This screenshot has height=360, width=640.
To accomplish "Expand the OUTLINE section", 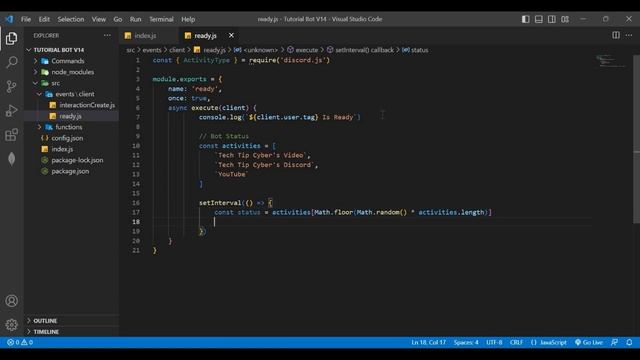I will pos(71,321).
